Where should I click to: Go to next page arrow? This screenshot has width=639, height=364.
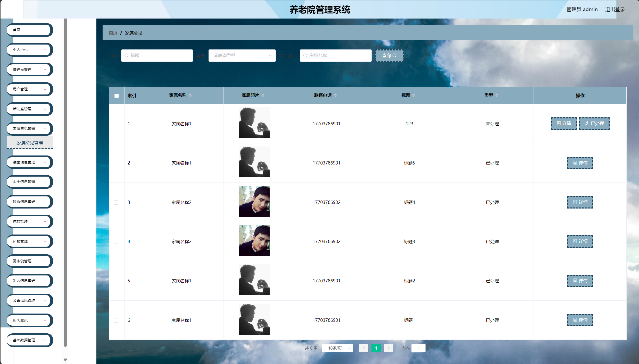click(388, 348)
